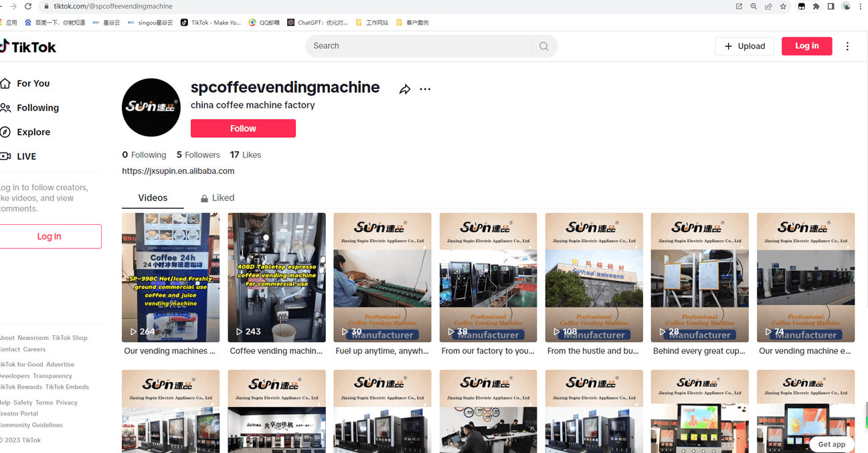Click the caption "Fuel up anytime, anywh..."
Screen dimensions: 868x453
(x=382, y=351)
